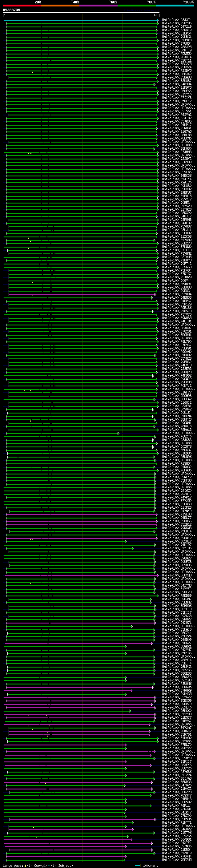The image size is (197, 868).
Task: Open hit UniRef100_B5S275
Action: point(177,64)
